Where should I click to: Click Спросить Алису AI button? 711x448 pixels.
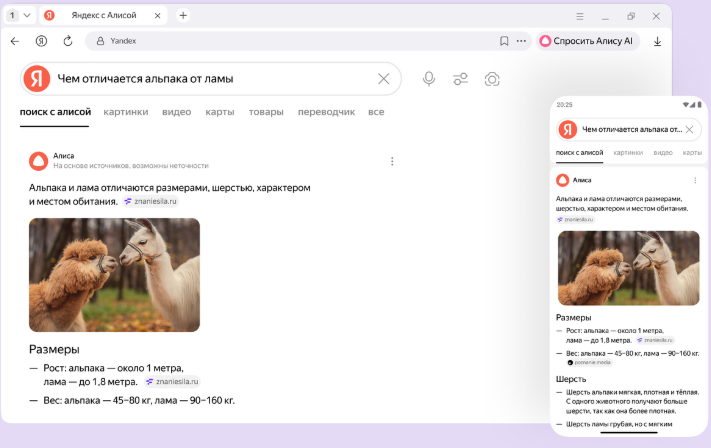[588, 41]
